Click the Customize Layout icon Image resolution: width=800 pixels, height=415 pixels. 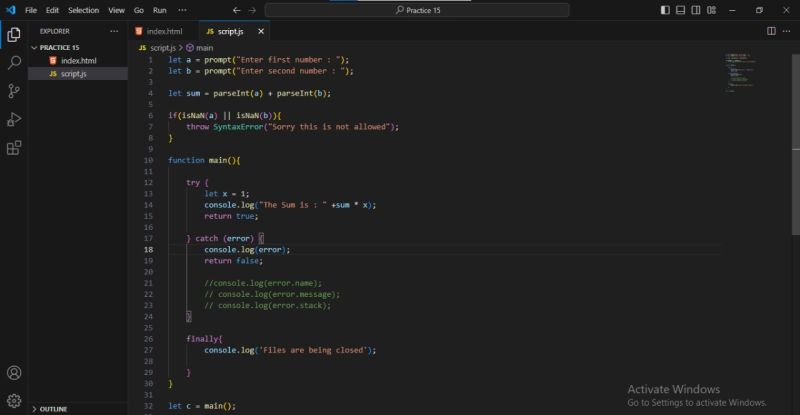tap(711, 10)
